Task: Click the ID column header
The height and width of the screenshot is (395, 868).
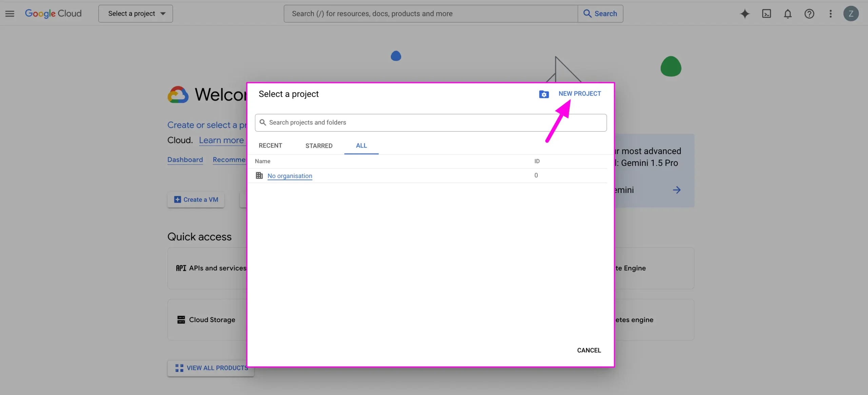Action: [537, 161]
